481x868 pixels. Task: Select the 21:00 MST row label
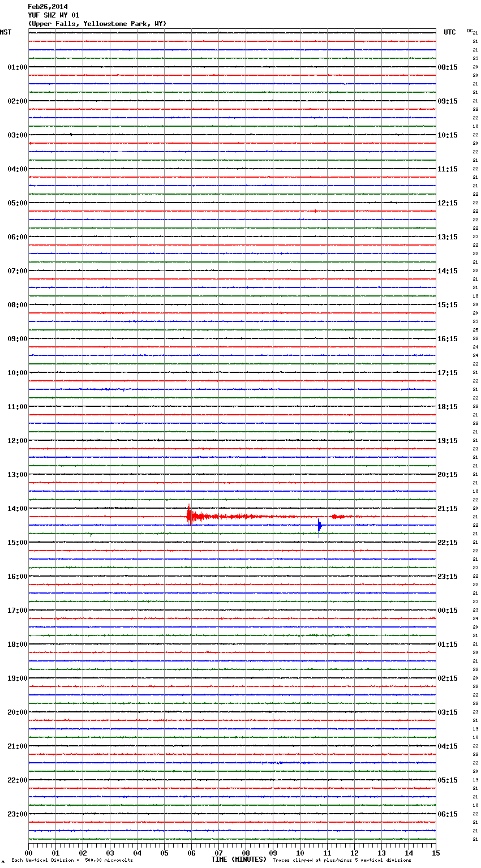(x=17, y=746)
